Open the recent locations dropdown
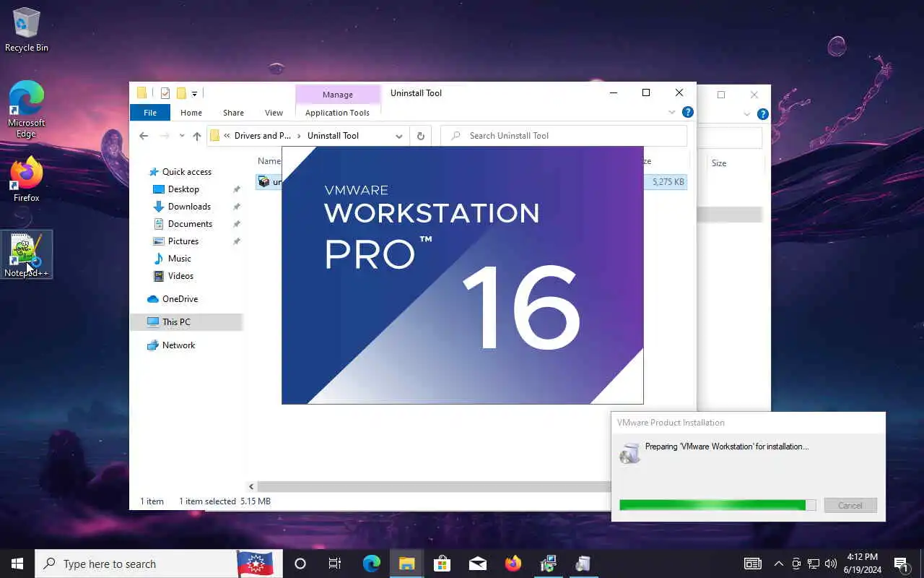The width and height of the screenshot is (924, 578). tap(182, 136)
